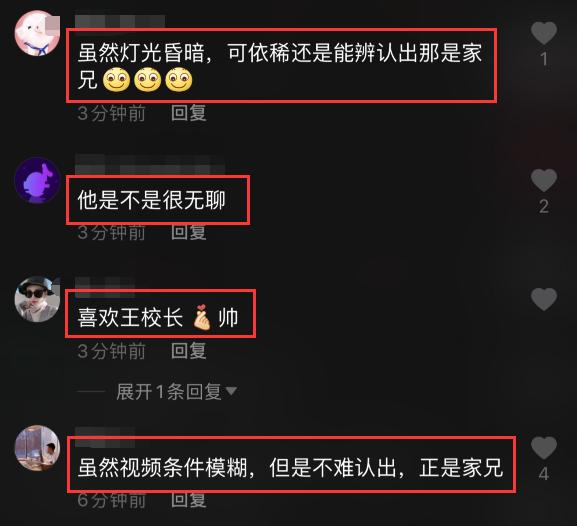The image size is (577, 526).
Task: Reply to 他是不是很无聊 comment
Action: tap(188, 232)
